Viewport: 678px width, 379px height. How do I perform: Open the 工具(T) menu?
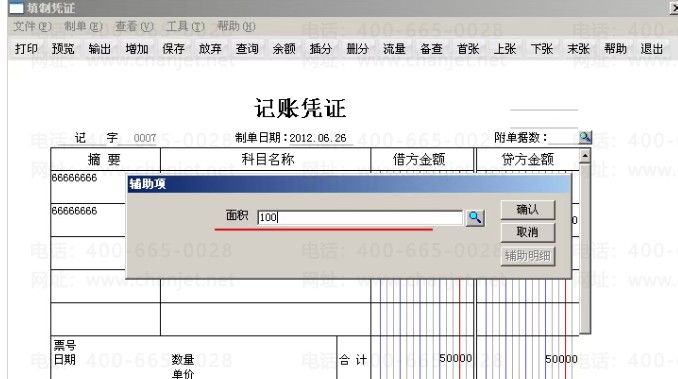[185, 27]
